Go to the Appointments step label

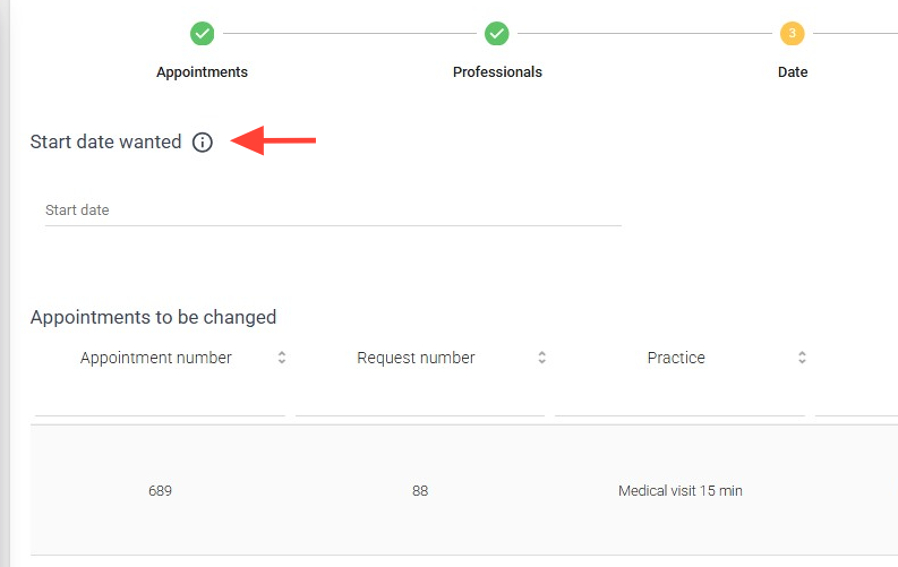pyautogui.click(x=202, y=72)
